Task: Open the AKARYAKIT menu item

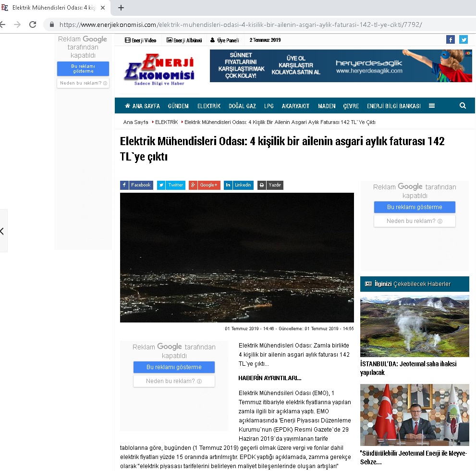Action: pos(295,106)
